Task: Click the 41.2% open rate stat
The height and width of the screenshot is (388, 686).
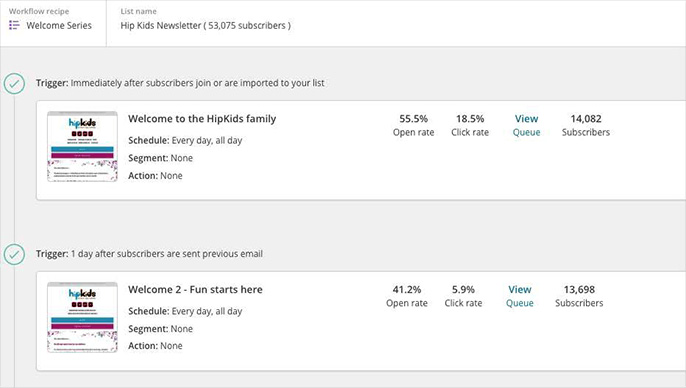Action: [x=407, y=296]
